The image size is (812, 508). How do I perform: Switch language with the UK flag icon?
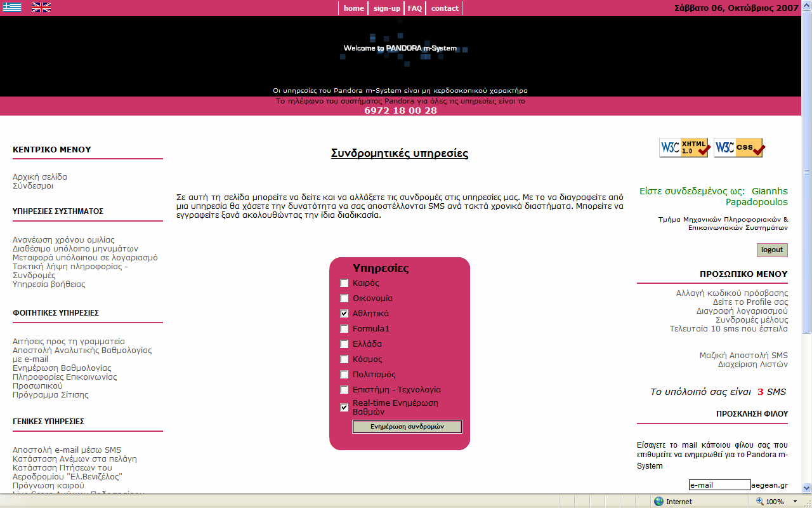(x=41, y=8)
